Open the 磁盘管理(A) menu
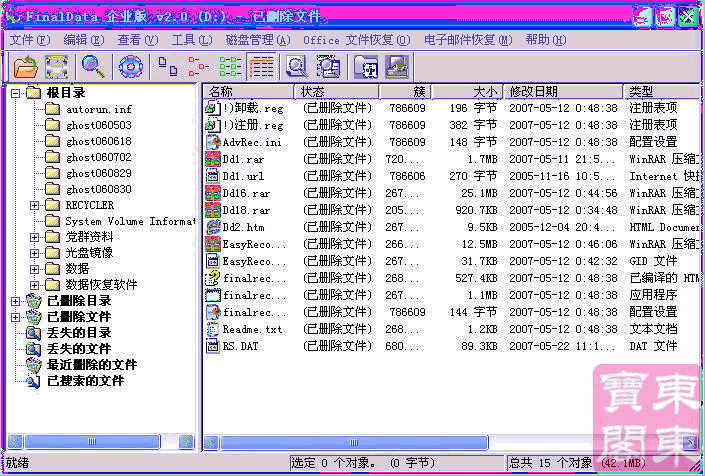Image resolution: width=705 pixels, height=476 pixels. (x=258, y=40)
